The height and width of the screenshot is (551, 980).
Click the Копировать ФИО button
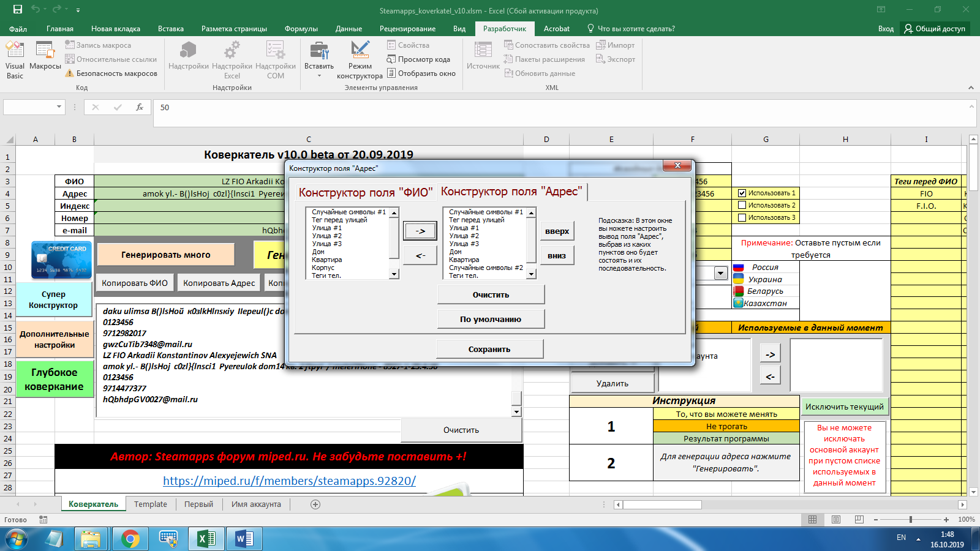[x=135, y=283]
